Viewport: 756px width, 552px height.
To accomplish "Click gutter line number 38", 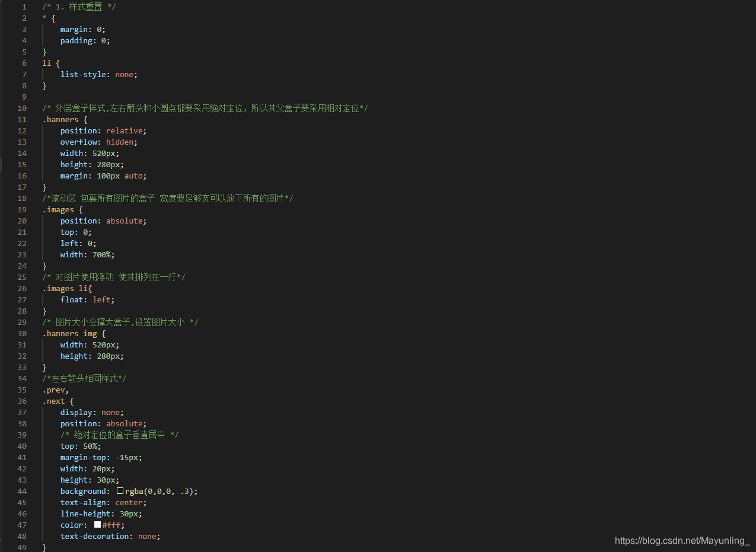I will 22,423.
